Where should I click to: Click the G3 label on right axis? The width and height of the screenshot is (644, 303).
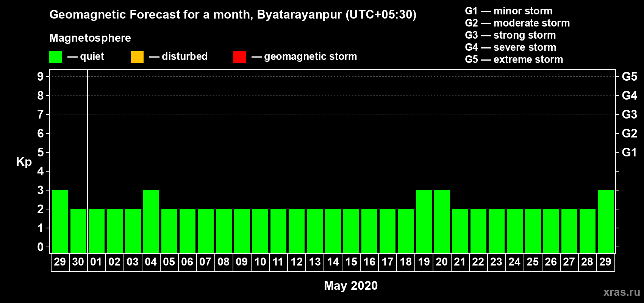(630, 114)
